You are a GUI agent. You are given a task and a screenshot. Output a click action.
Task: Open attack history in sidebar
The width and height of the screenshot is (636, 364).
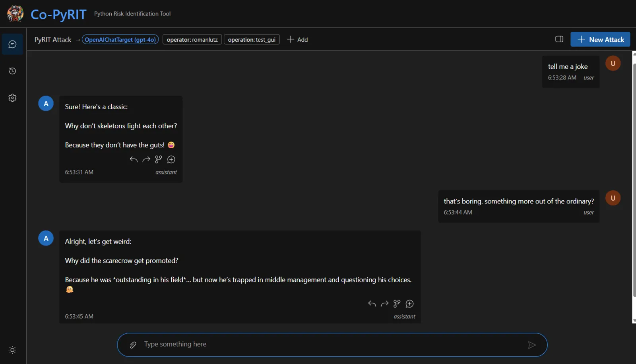click(x=12, y=71)
